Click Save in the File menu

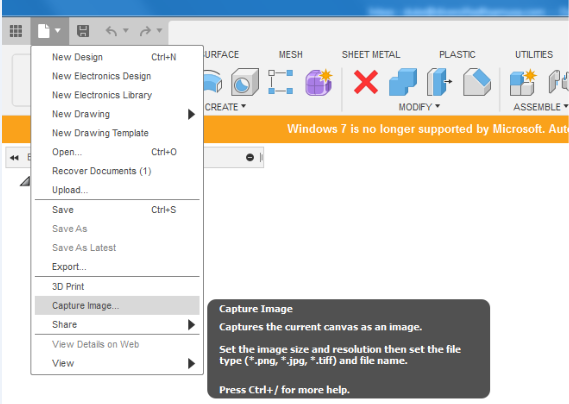[117, 209]
